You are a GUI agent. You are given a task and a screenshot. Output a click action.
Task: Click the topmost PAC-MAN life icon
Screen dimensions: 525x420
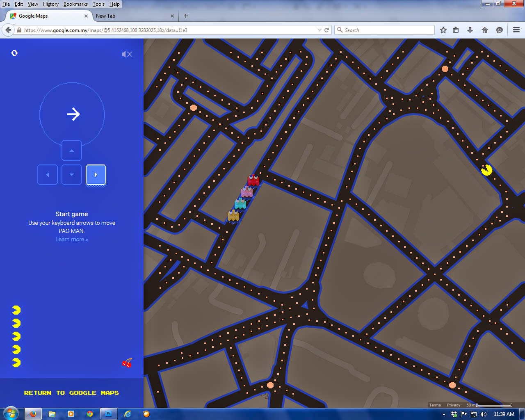(x=16, y=310)
